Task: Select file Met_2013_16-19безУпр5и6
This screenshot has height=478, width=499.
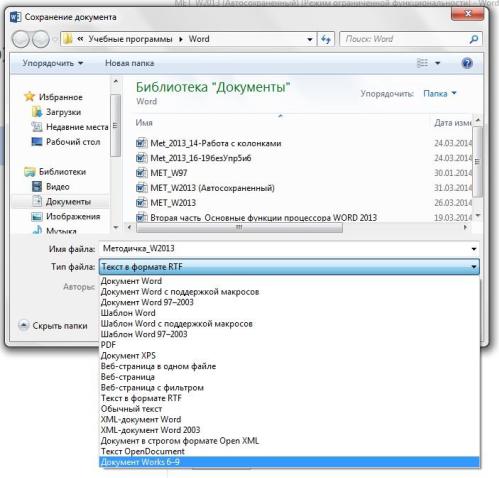Action: point(201,158)
